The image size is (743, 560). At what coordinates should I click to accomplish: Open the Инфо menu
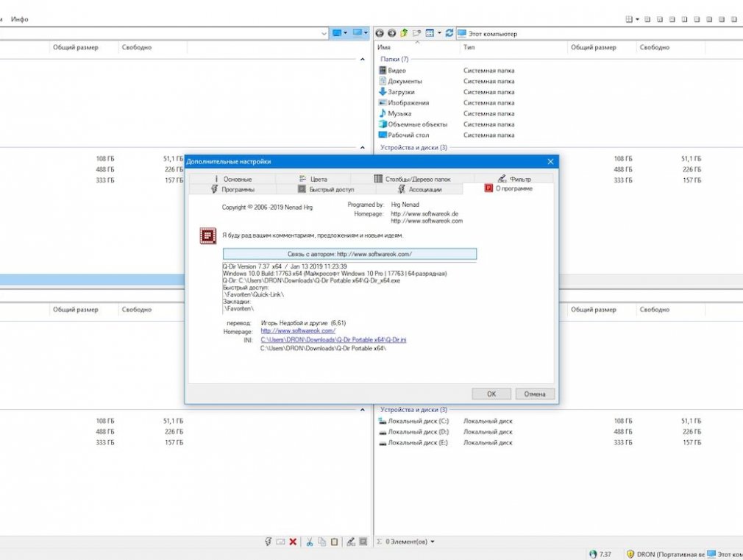point(19,19)
